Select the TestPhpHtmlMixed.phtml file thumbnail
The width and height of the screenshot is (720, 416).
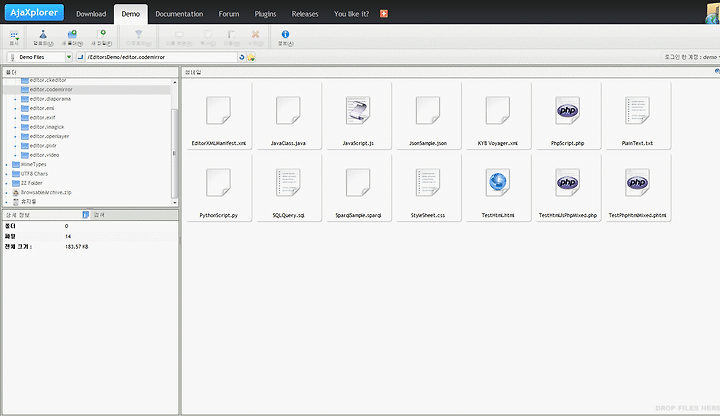pyautogui.click(x=637, y=188)
